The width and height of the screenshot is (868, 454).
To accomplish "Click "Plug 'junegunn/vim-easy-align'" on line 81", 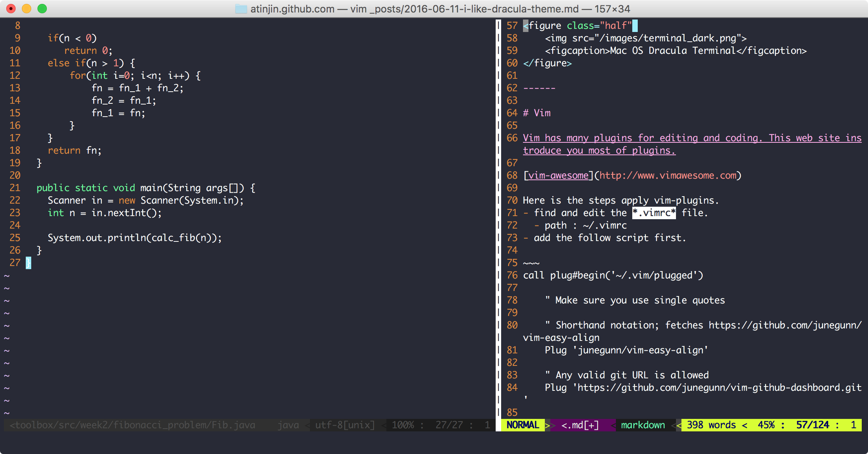I will [x=626, y=350].
